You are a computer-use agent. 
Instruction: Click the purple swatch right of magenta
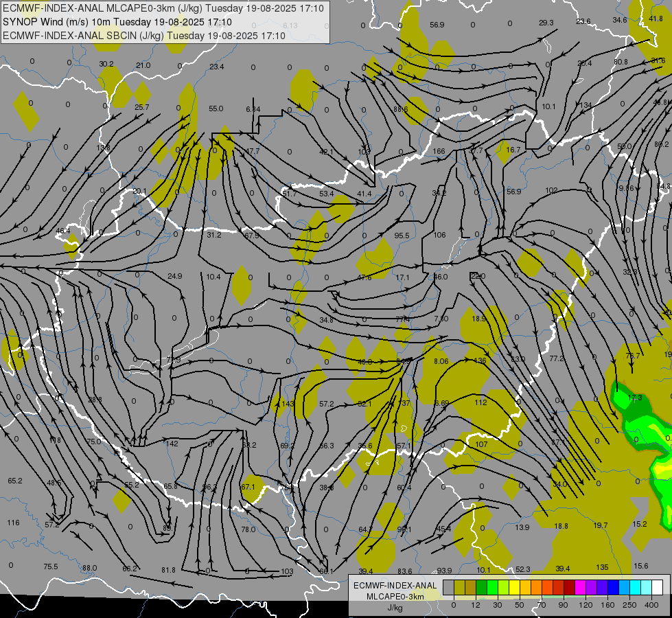click(x=592, y=587)
